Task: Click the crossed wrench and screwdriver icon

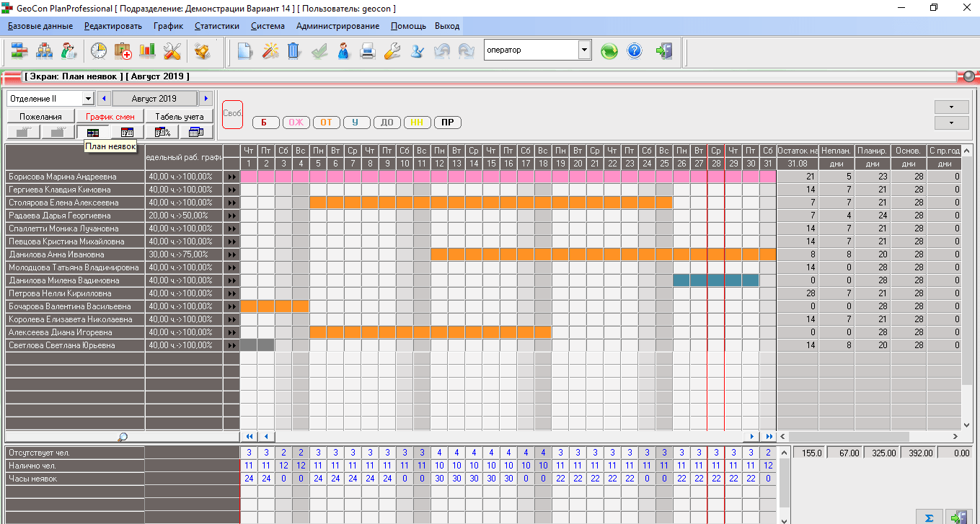Action: (x=172, y=51)
